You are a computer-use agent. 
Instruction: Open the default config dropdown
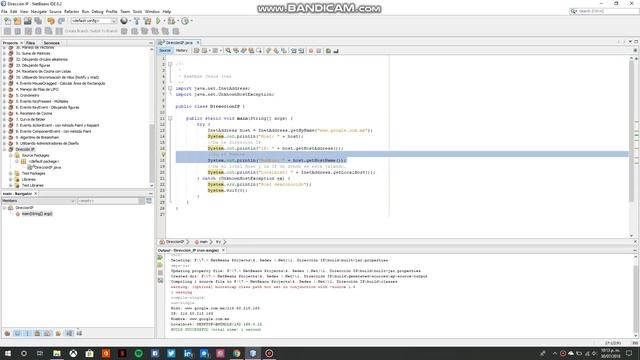click(94, 20)
